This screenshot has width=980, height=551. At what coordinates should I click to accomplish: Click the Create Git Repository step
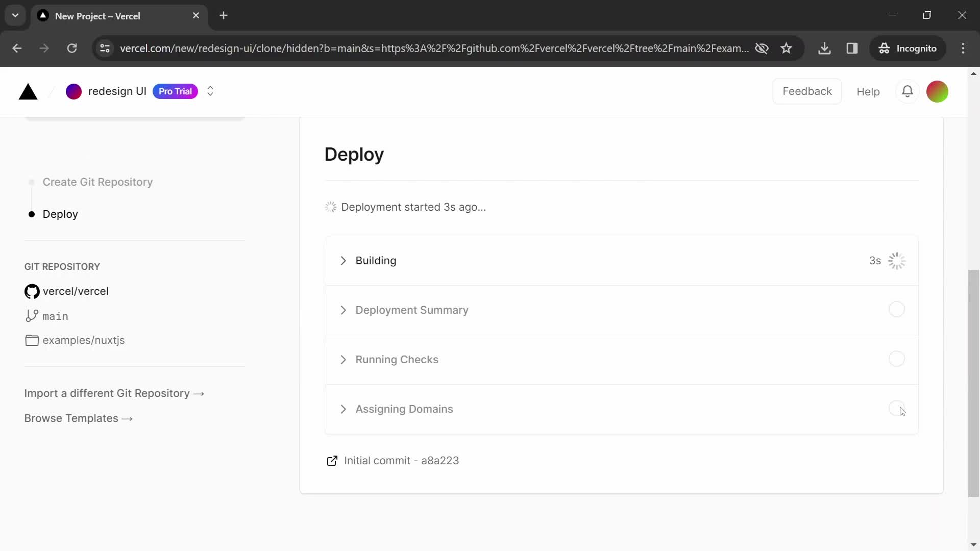tap(97, 182)
